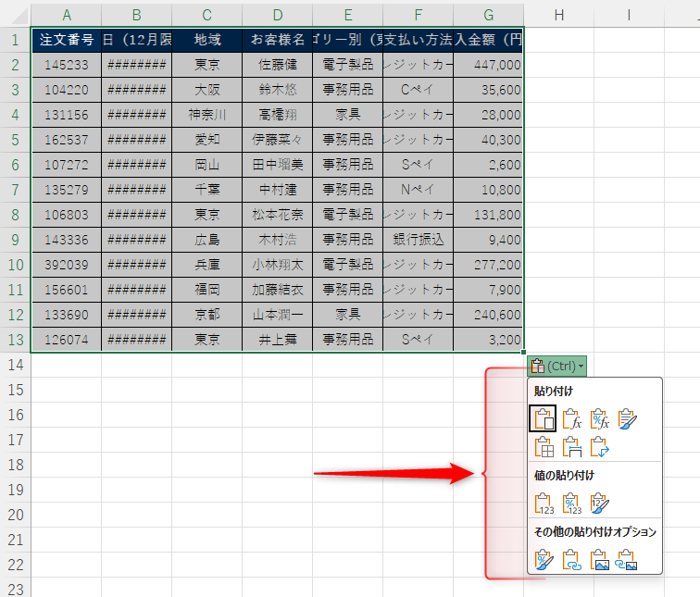Click the region cell 広島
This screenshot has height=597, width=700.
pos(206,240)
